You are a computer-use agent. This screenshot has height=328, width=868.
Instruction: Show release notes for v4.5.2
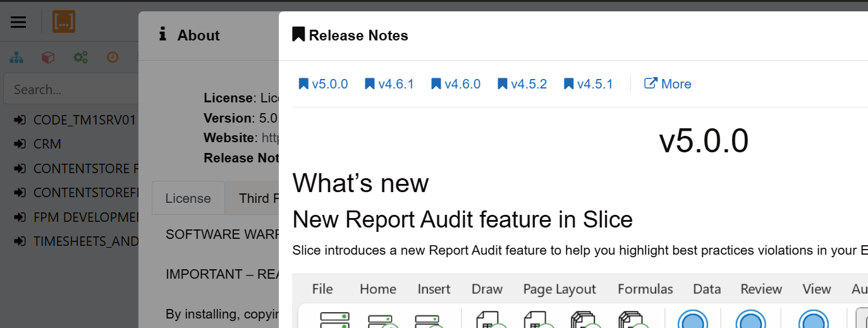(x=522, y=84)
